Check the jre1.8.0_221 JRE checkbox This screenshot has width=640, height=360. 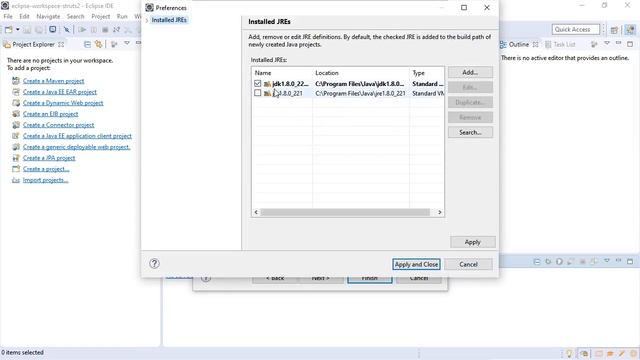(x=258, y=93)
